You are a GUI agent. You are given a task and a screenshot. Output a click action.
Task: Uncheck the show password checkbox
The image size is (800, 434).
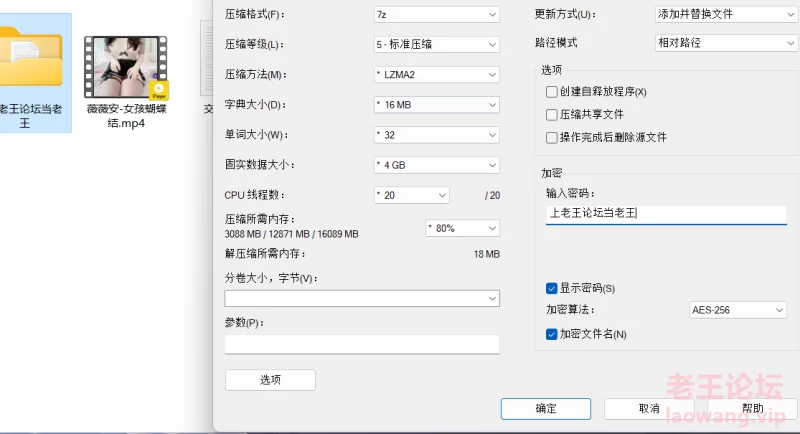pyautogui.click(x=551, y=289)
